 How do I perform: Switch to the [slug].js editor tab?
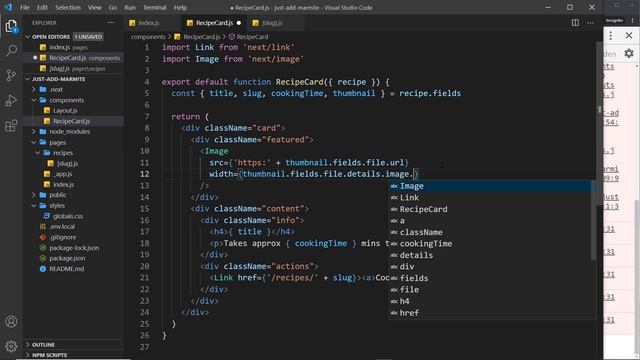275,23
